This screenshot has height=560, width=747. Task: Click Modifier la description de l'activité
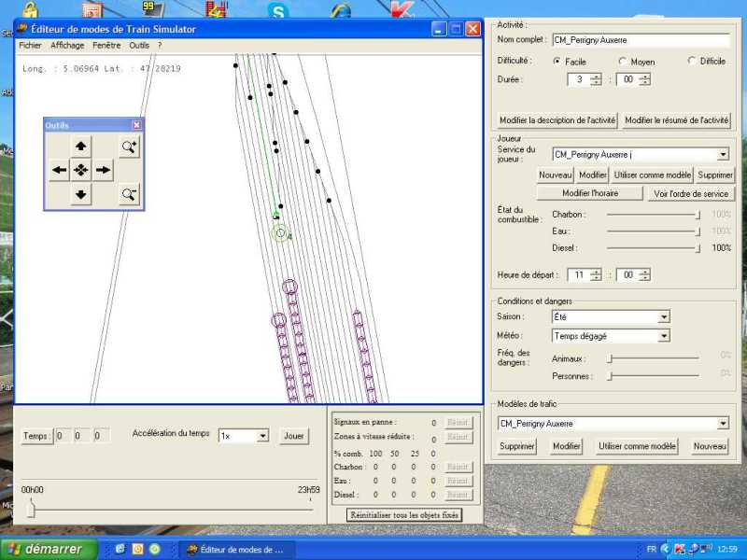point(557,120)
